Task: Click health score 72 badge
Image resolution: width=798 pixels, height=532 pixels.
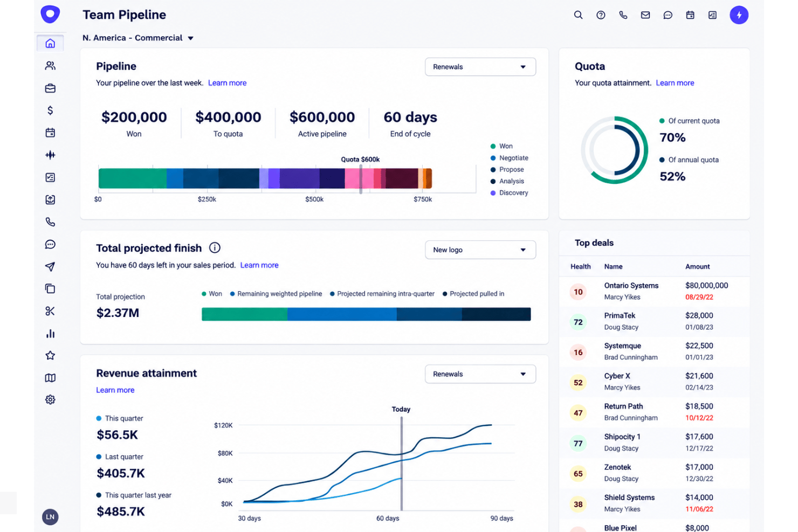Action: click(x=578, y=322)
